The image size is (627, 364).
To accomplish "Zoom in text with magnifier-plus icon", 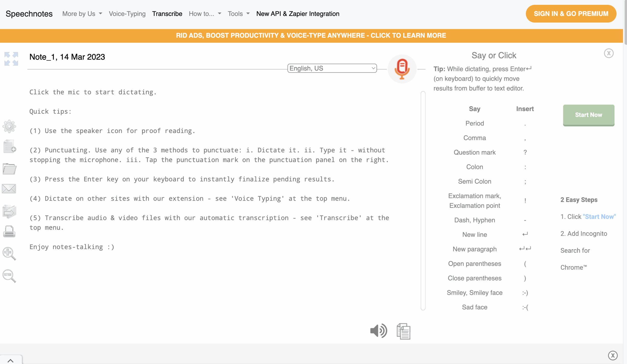I will 9,254.
